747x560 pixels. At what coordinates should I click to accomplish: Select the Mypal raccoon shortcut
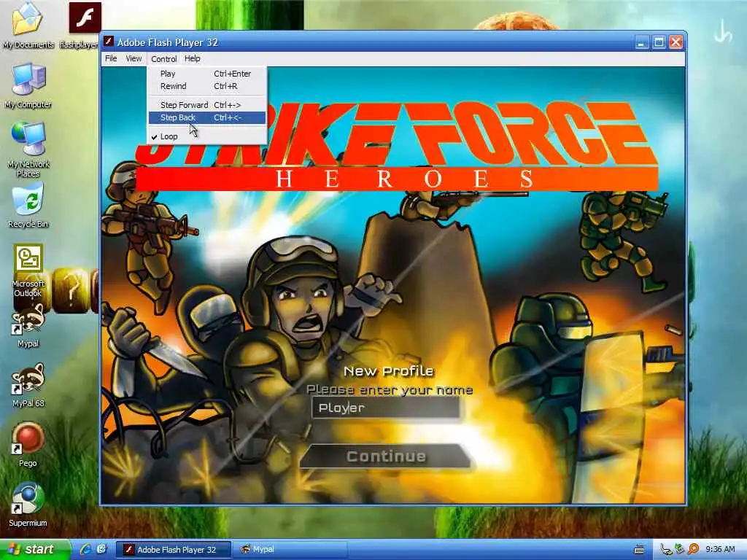point(28,326)
